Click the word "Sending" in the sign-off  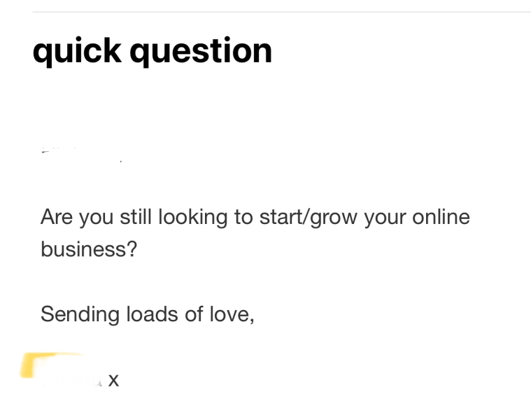pos(80,314)
